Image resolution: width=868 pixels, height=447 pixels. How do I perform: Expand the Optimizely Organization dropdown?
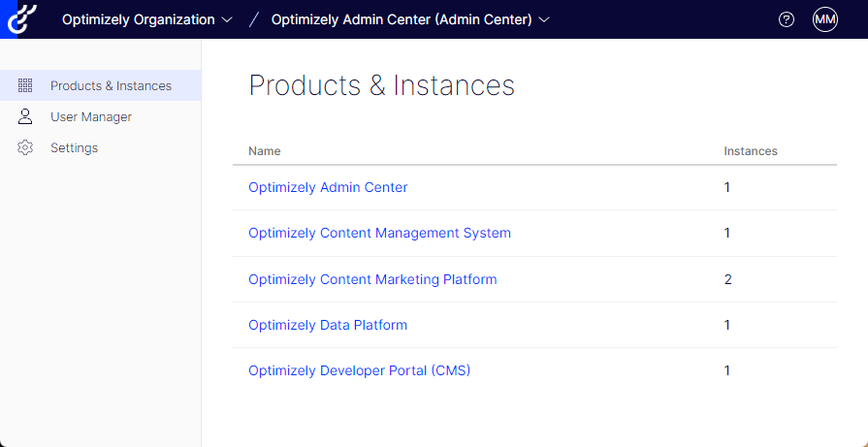(x=146, y=19)
